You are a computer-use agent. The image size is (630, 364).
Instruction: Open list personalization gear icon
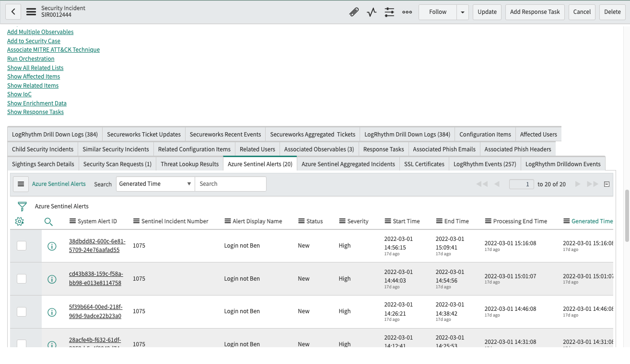point(20,221)
